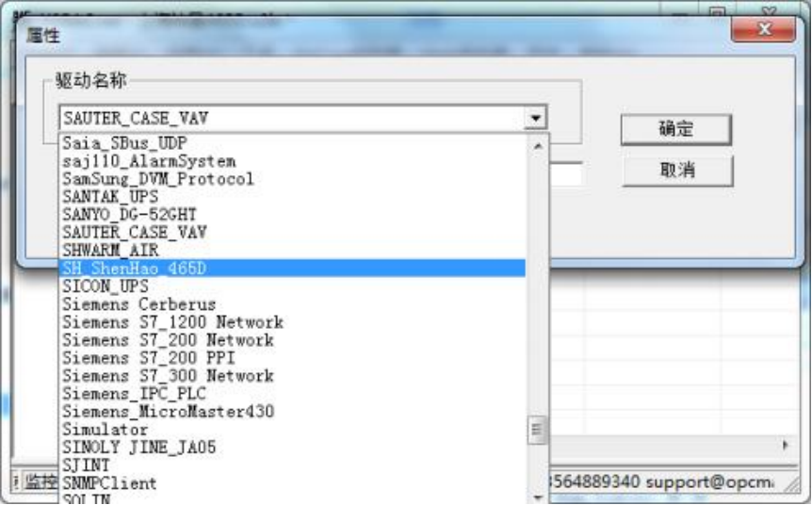Screen dimensions: 812x505
Task: Select SHWARM_AIR driver
Action: point(293,251)
